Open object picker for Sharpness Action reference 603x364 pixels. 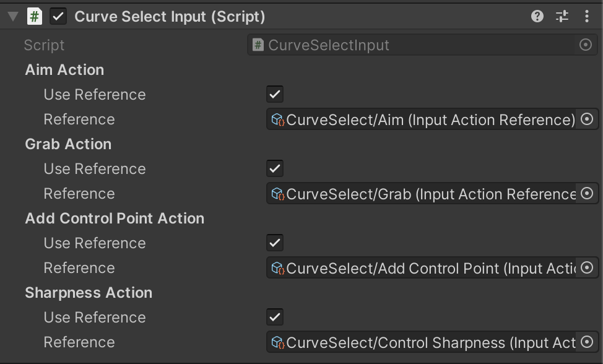coord(588,342)
